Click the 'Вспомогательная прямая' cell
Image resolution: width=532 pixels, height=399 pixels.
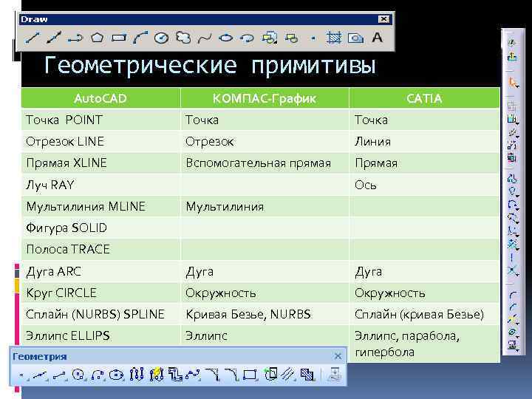tap(265, 163)
